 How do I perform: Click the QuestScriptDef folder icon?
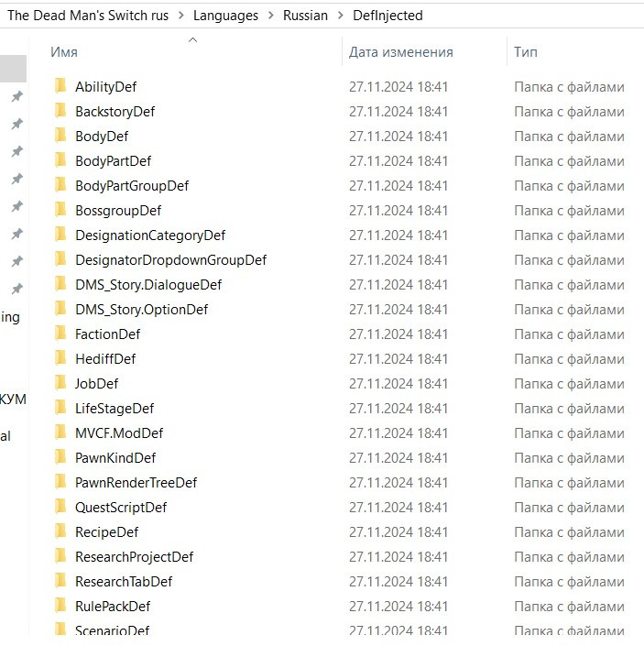coord(60,506)
